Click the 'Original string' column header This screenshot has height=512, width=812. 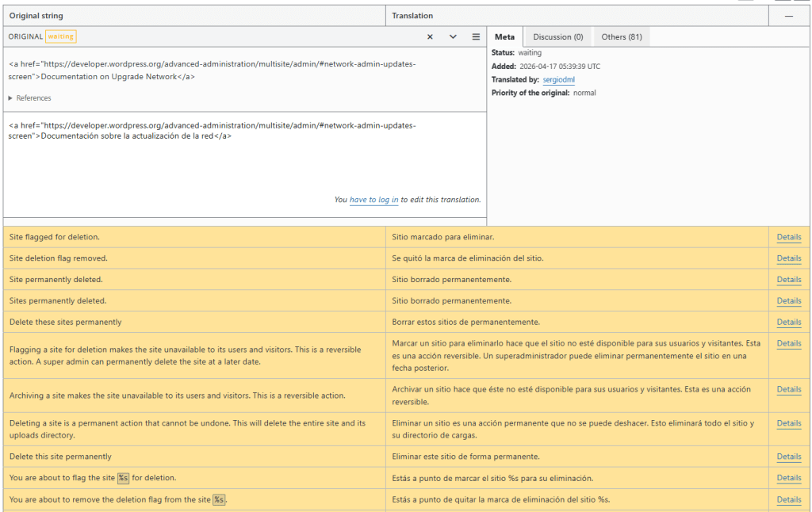36,16
